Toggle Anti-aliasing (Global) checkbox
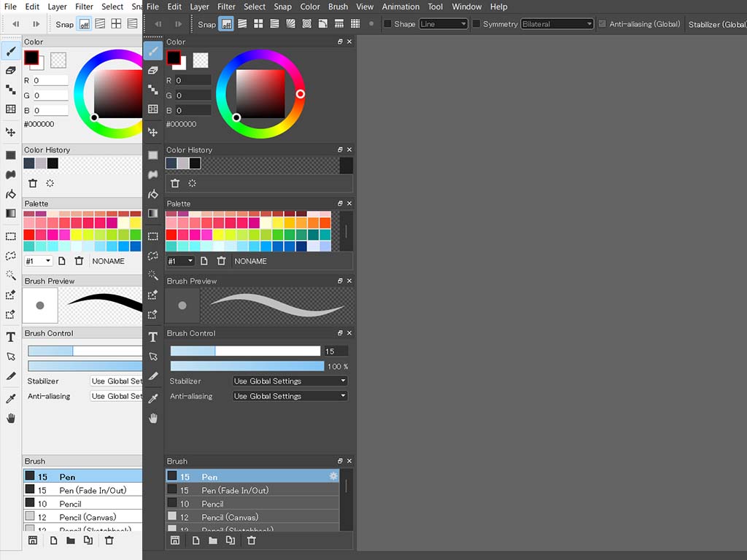The image size is (747, 560). pos(603,24)
